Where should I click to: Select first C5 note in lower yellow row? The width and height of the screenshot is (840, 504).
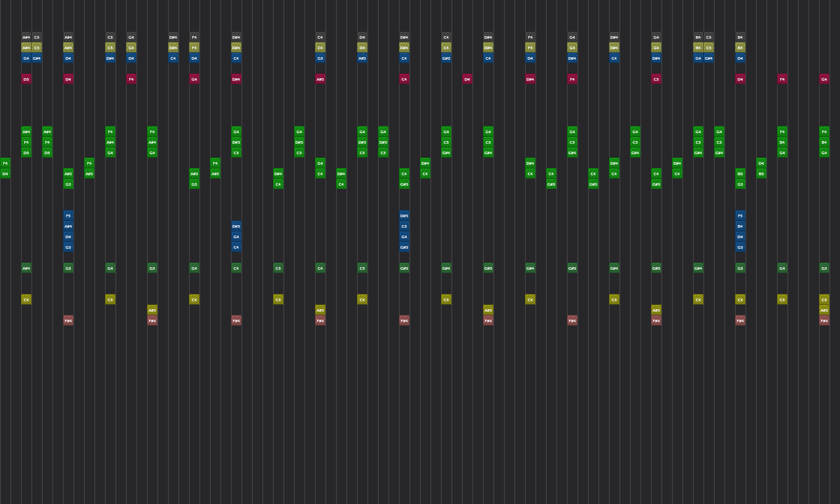[26, 300]
